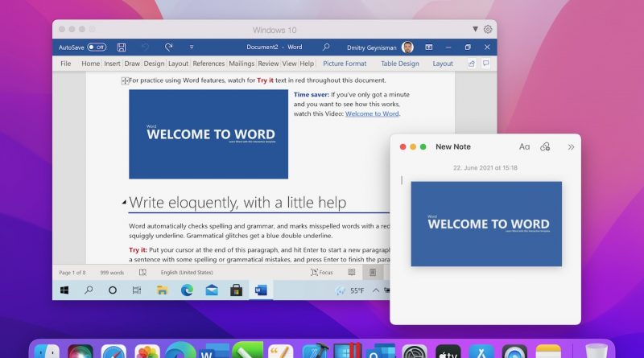Click the Save icon in Word's title bar

pyautogui.click(x=122, y=47)
